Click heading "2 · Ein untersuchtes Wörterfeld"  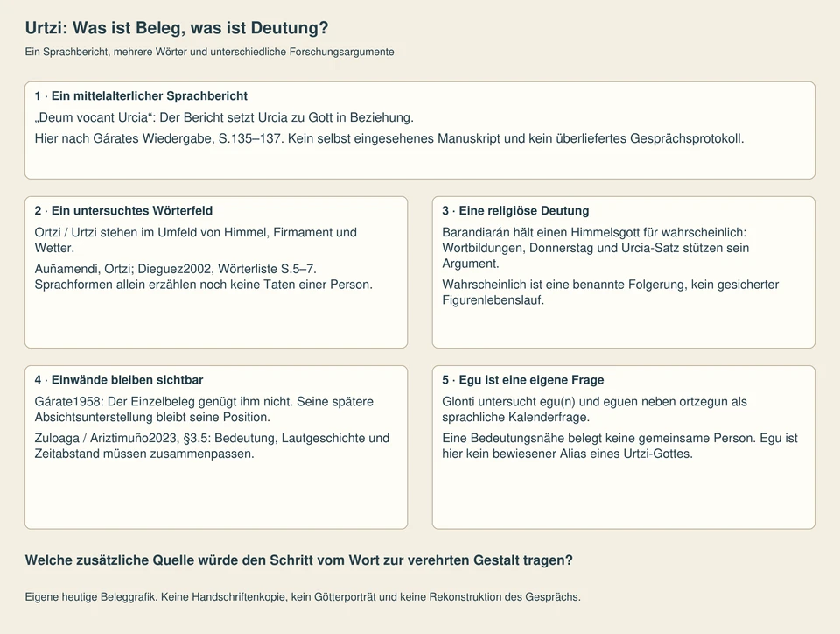click(123, 211)
